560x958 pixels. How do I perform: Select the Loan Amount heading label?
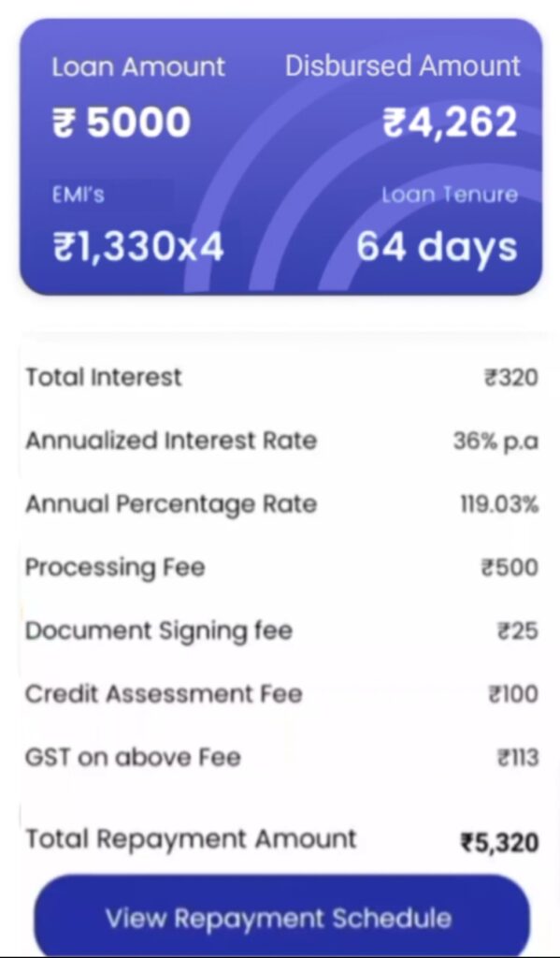[x=138, y=66]
